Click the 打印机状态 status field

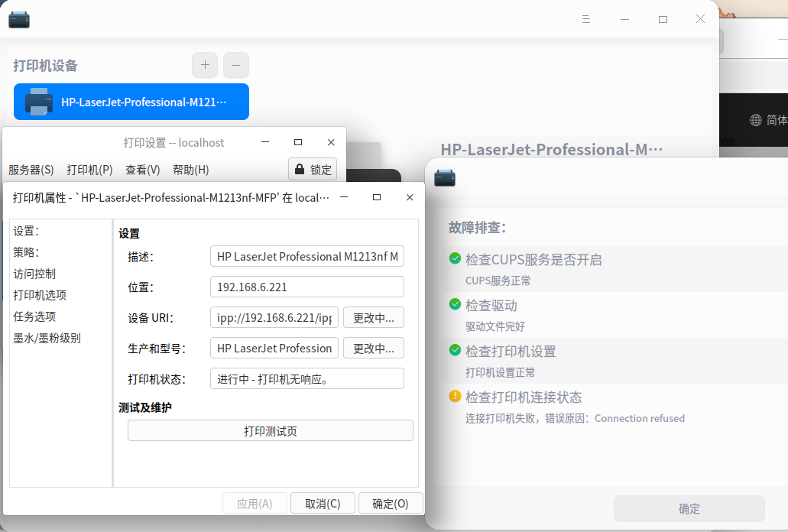click(307, 379)
